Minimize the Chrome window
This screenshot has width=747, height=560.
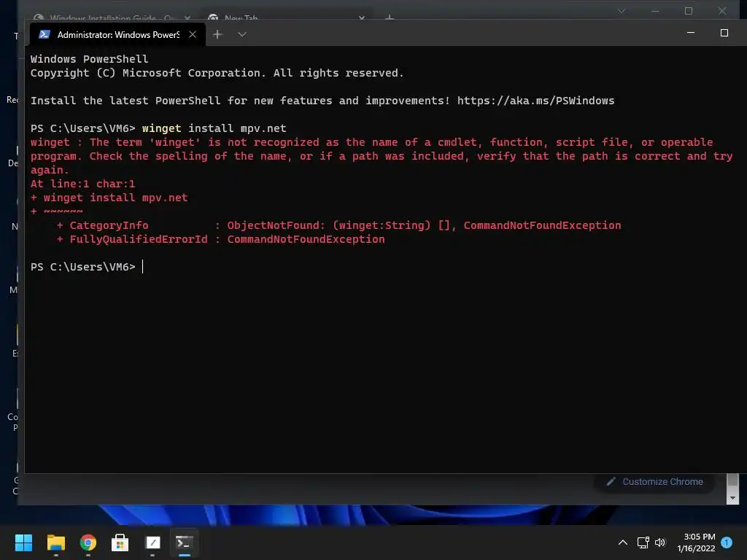tap(655, 11)
